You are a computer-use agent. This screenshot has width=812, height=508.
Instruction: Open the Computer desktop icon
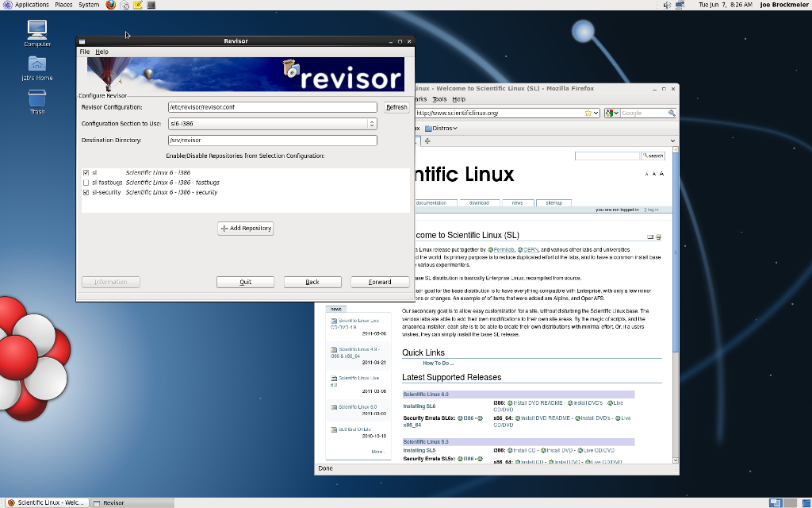(x=37, y=31)
